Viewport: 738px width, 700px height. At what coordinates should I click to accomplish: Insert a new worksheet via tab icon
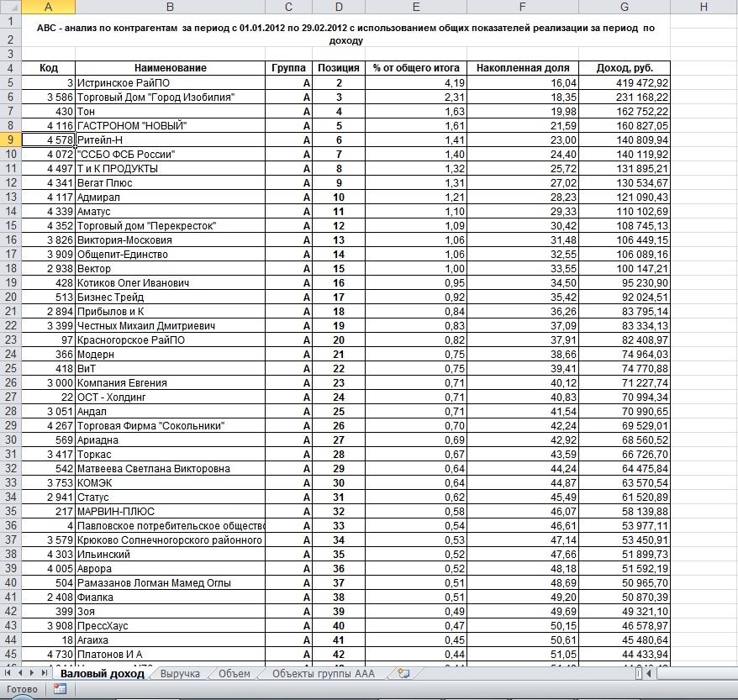click(403, 673)
